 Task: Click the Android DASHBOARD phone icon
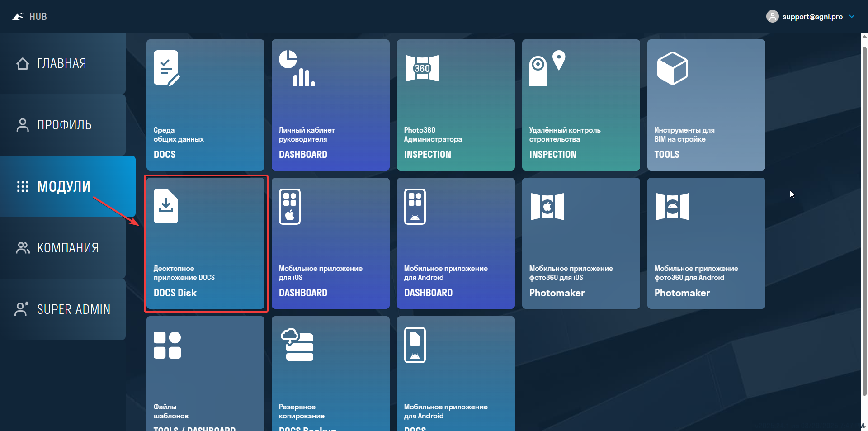pyautogui.click(x=415, y=207)
